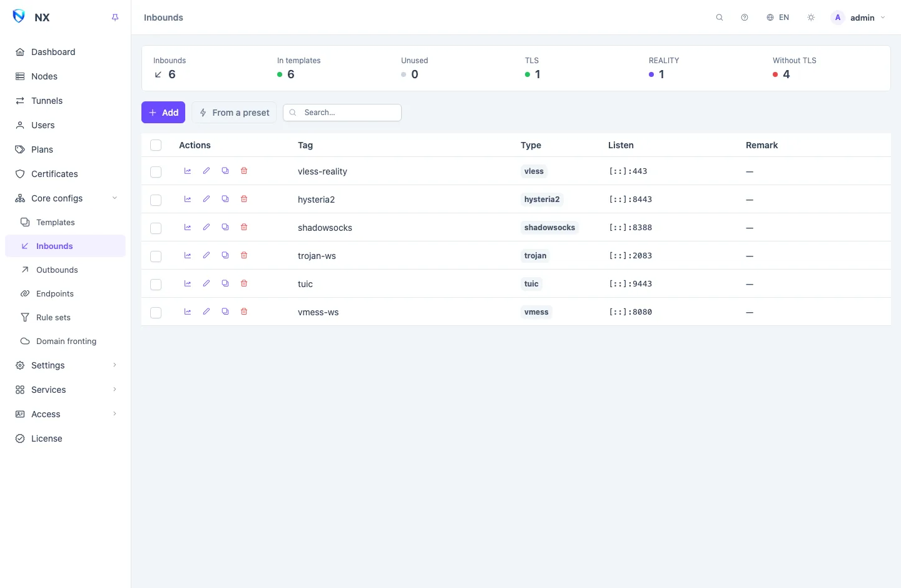Check the hysteria2 row checkbox
This screenshot has height=588, width=901.
(x=156, y=200)
